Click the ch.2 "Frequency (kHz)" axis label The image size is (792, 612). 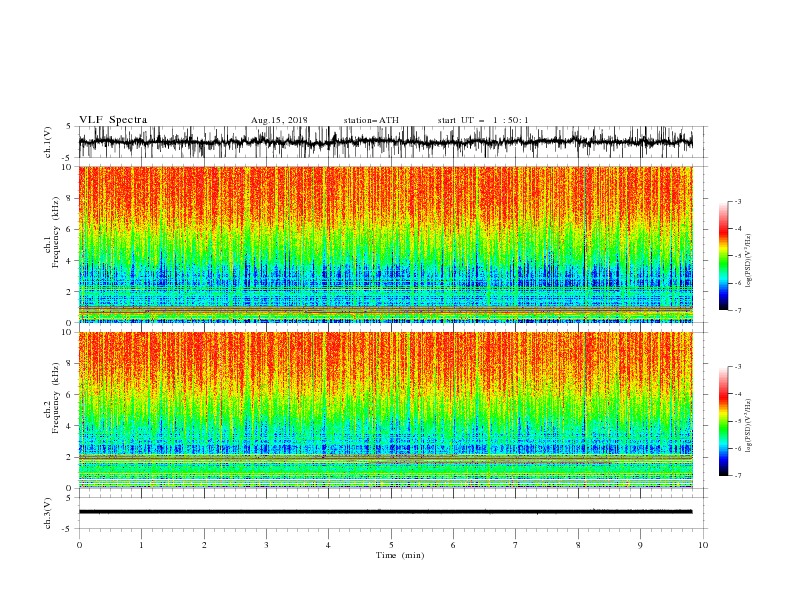point(56,398)
